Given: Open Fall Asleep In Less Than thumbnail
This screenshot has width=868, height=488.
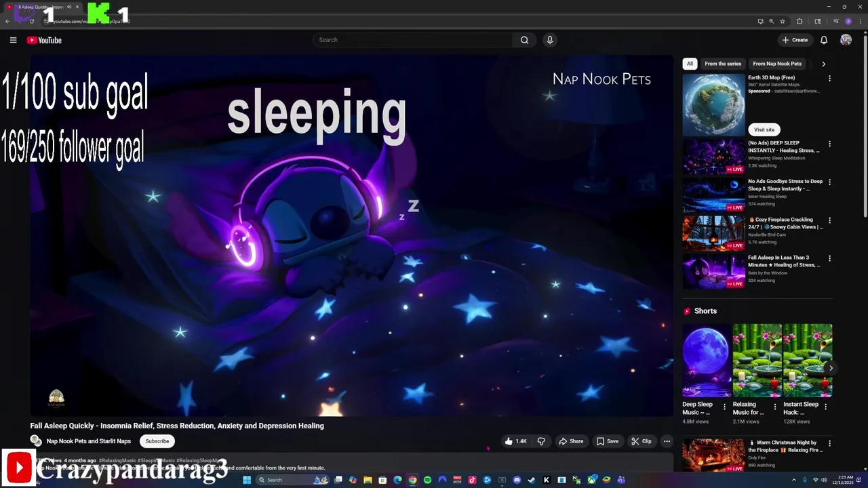Looking at the screenshot, I should point(713,272).
